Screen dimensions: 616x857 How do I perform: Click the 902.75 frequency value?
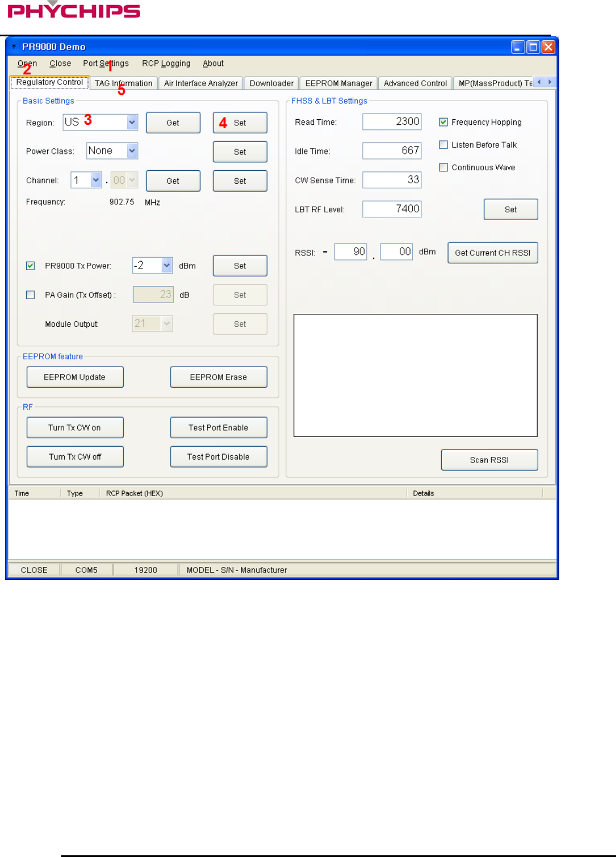[122, 202]
